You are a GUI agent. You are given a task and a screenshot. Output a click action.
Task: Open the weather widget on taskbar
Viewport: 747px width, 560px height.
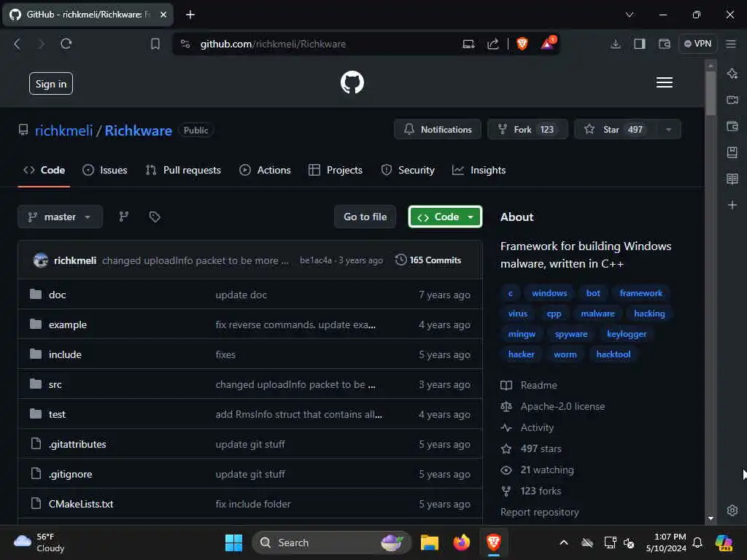pos(39,542)
